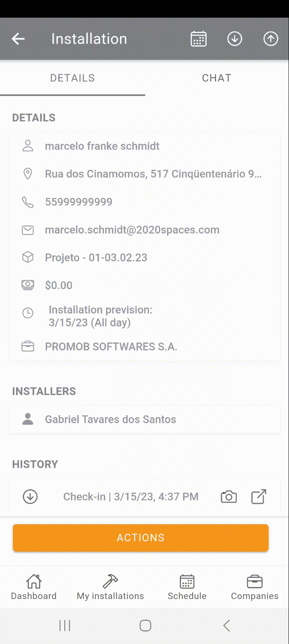Open Schedule in bottom navigation
Image resolution: width=289 pixels, height=644 pixels.
click(187, 587)
